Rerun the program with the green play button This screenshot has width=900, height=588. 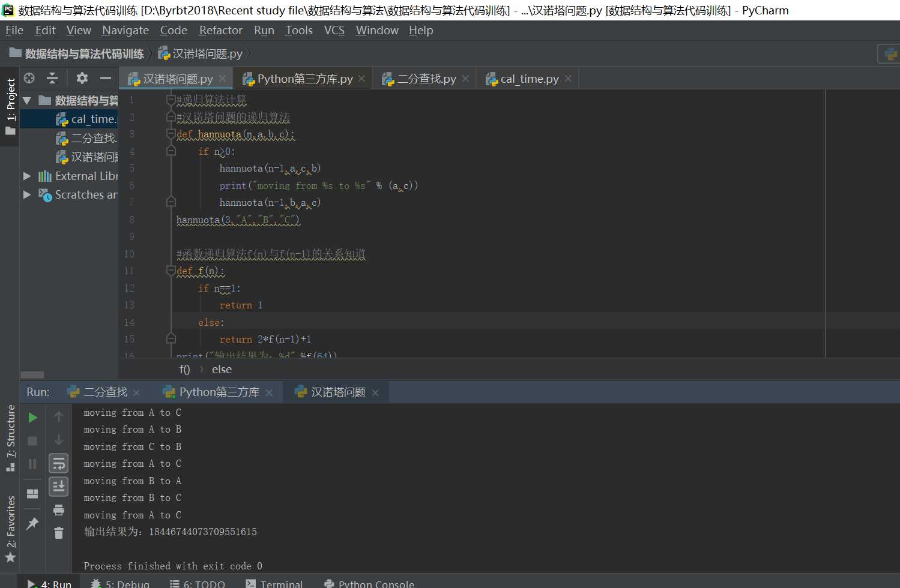pos(32,417)
